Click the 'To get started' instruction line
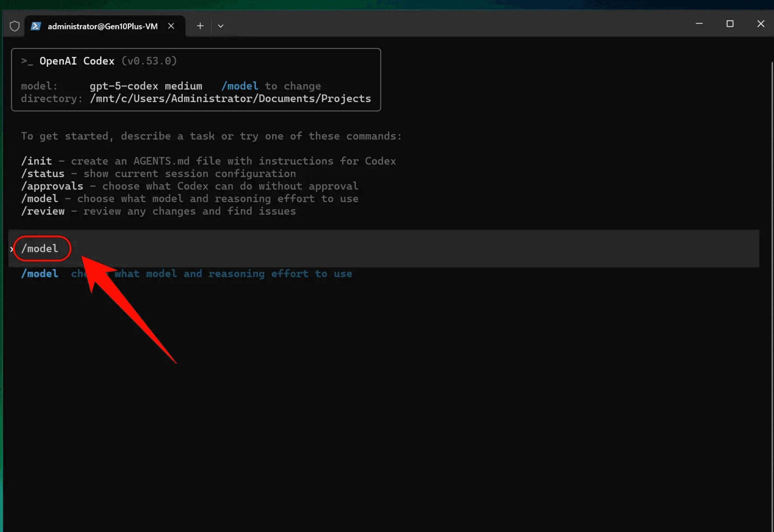This screenshot has height=532, width=774. tap(211, 136)
